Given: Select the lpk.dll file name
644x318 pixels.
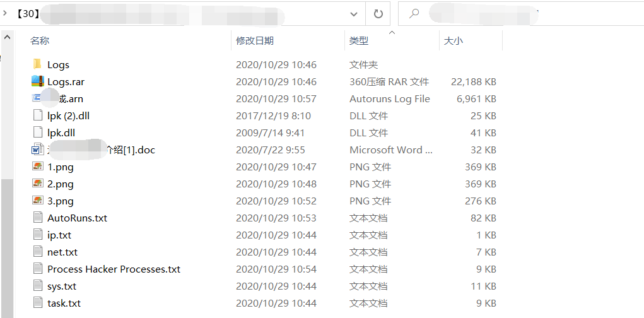Looking at the screenshot, I should (61, 132).
